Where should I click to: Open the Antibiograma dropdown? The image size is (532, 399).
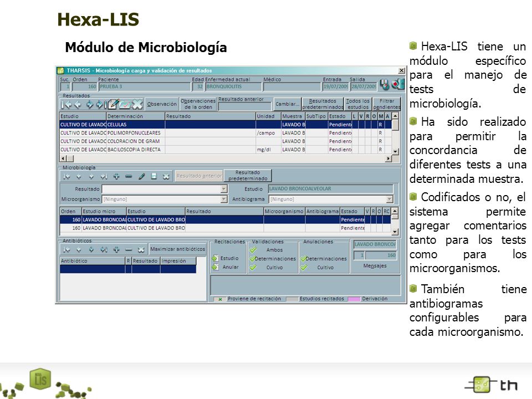click(x=390, y=199)
